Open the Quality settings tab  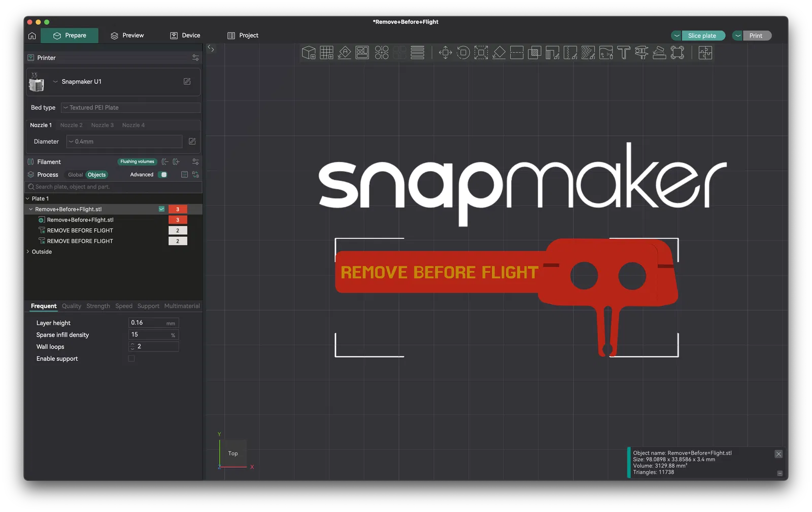pyautogui.click(x=72, y=306)
